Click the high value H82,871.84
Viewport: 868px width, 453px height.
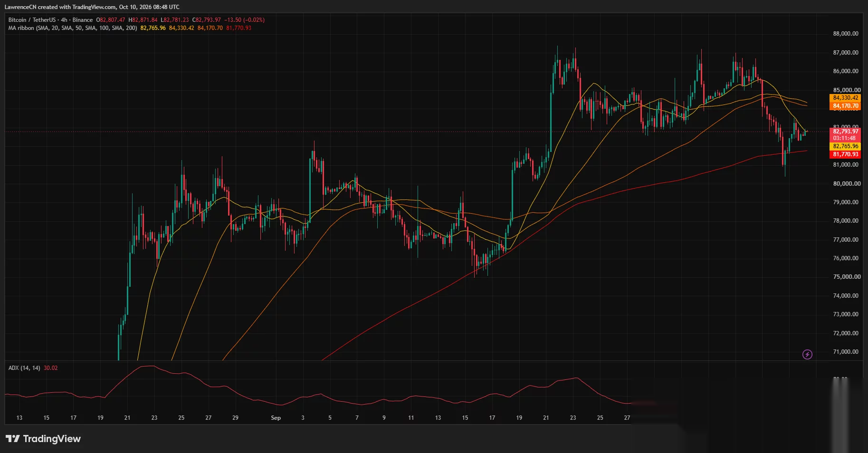143,20
